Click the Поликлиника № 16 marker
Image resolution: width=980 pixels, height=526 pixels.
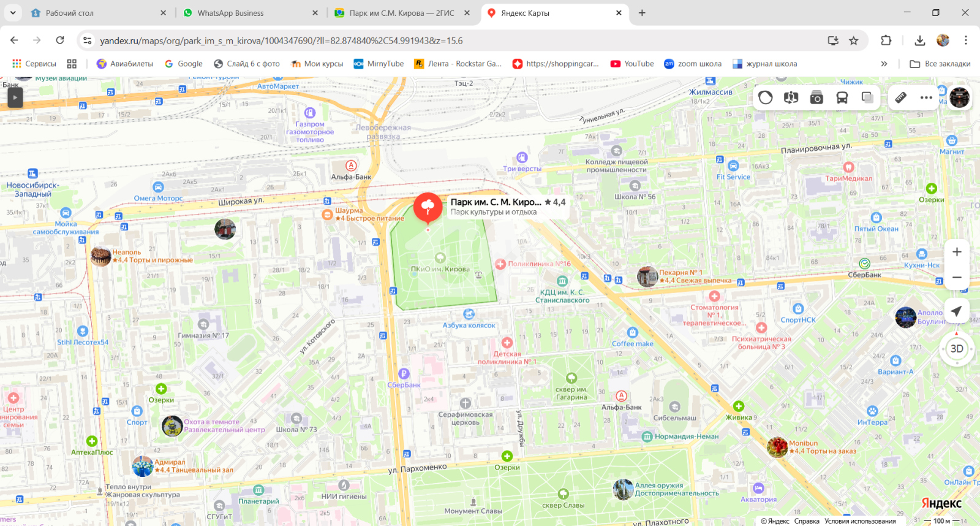point(500,264)
